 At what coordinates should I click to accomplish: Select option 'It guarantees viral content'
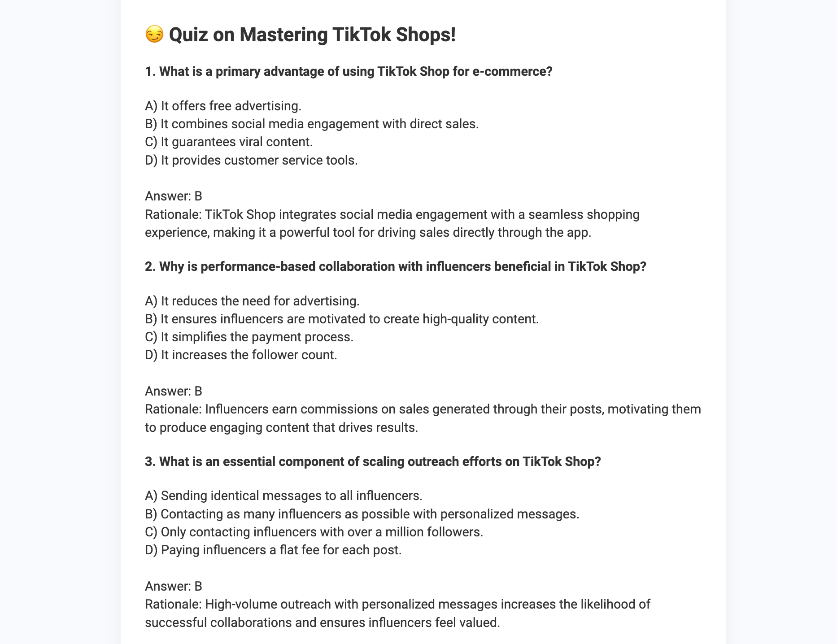coord(229,142)
